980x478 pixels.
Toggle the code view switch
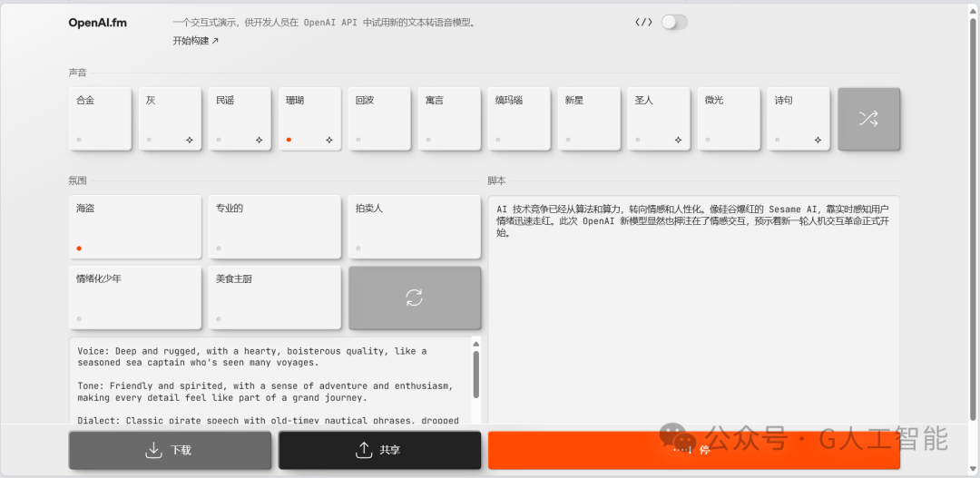point(674,23)
